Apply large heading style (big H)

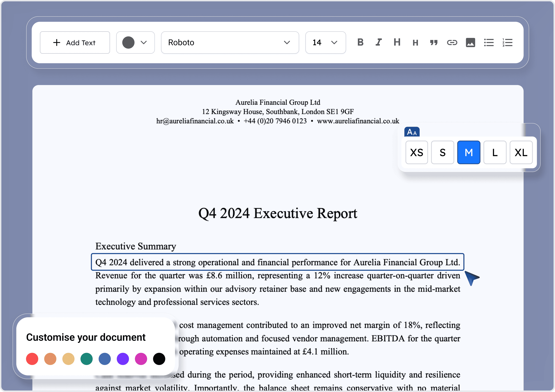click(x=397, y=42)
